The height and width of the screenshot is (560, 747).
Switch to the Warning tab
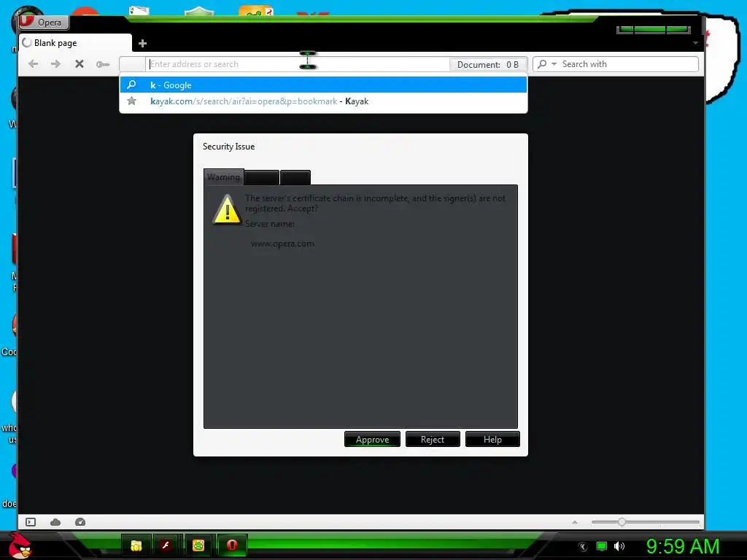223,176
